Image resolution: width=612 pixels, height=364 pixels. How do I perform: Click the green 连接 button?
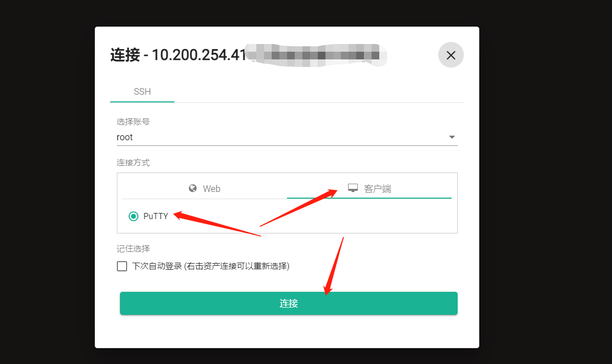click(x=289, y=303)
